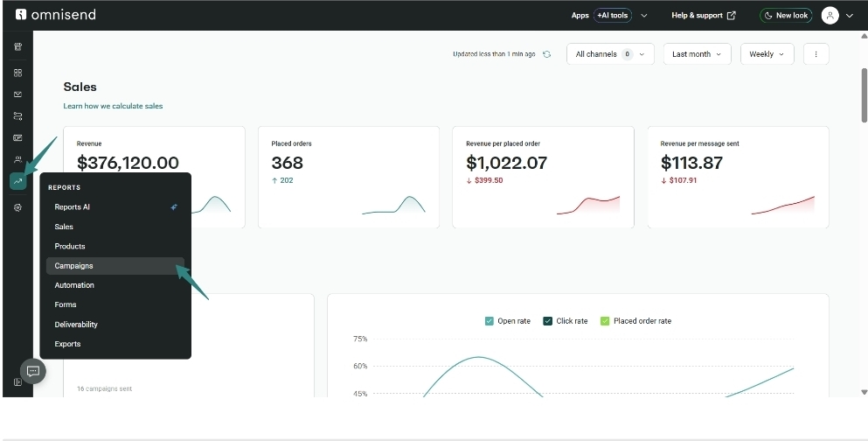Click the scrollbar down arrow
Viewport: 868px width, 441px height.
pos(865,392)
